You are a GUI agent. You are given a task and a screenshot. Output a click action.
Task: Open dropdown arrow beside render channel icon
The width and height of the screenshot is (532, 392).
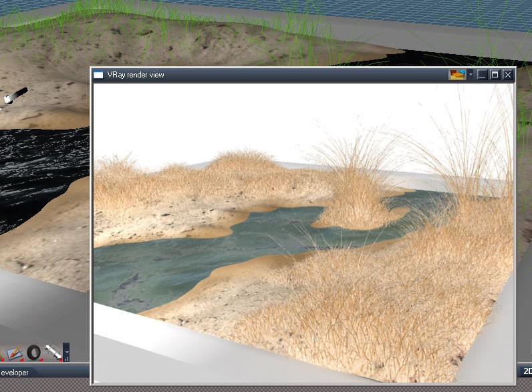(471, 75)
